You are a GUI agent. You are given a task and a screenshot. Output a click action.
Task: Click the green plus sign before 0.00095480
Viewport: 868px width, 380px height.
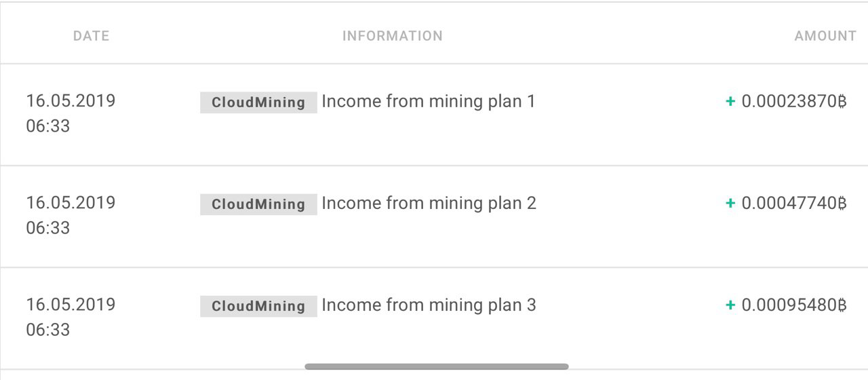click(730, 305)
